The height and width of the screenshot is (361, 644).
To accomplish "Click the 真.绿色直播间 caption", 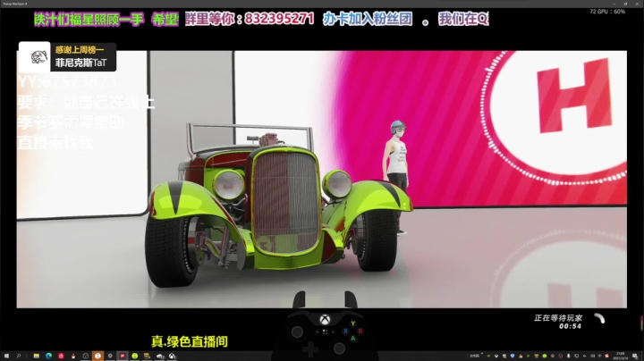I will (190, 341).
